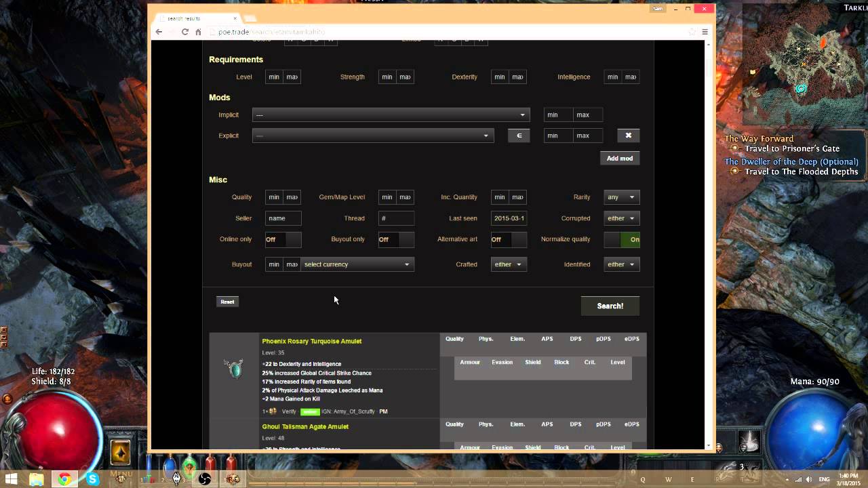The height and width of the screenshot is (488, 868).
Task: Open a new tab in Chrome
Action: point(250,18)
